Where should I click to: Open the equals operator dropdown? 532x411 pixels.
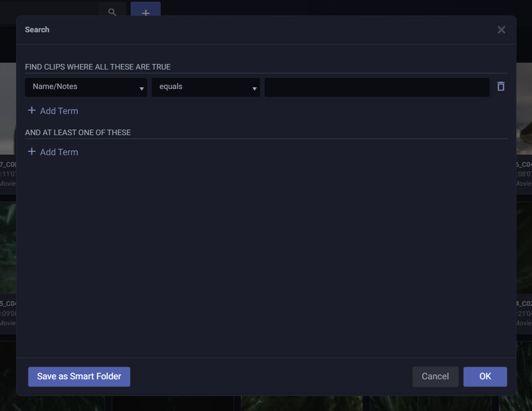(206, 87)
